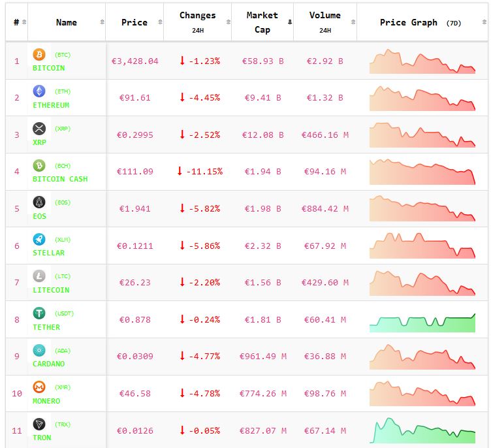
Task: Sort by Volume 24H column header
Action: [x=325, y=22]
